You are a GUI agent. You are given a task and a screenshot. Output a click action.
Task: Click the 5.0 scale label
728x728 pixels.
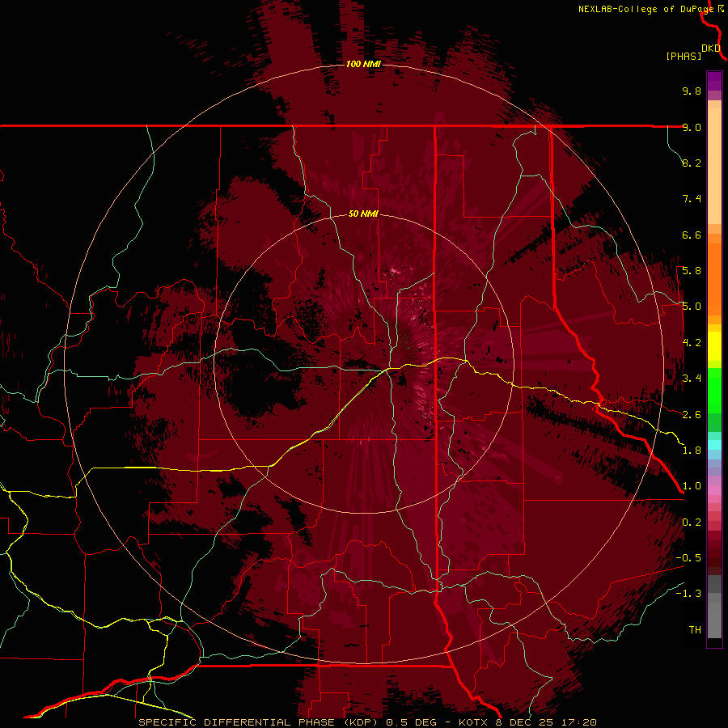tap(692, 307)
